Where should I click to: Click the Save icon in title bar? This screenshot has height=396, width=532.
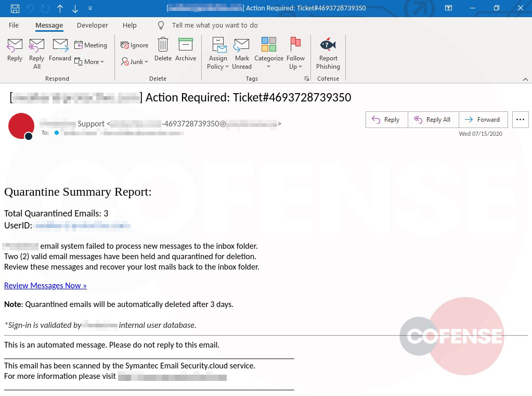15,8
